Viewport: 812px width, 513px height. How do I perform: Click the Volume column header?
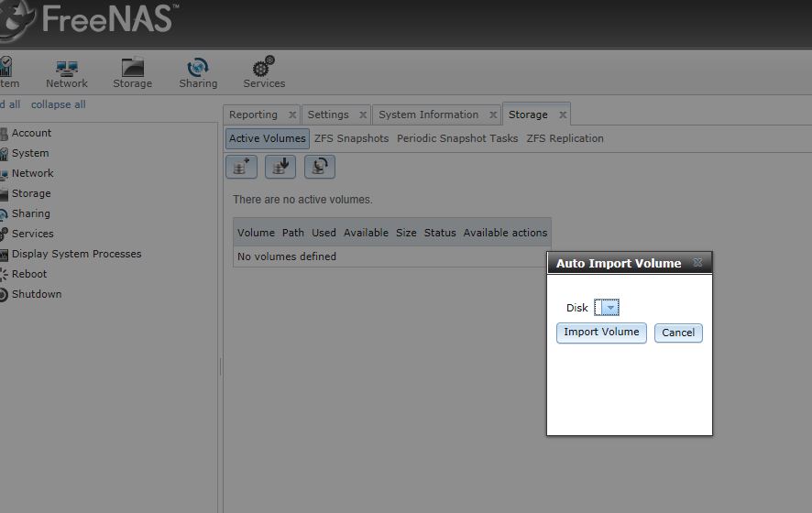click(x=256, y=233)
